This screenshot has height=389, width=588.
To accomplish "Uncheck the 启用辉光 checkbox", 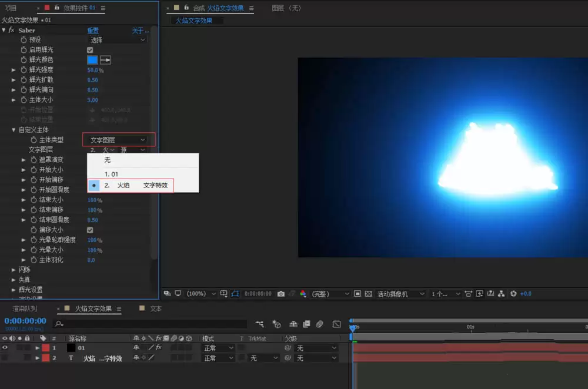I will (90, 50).
